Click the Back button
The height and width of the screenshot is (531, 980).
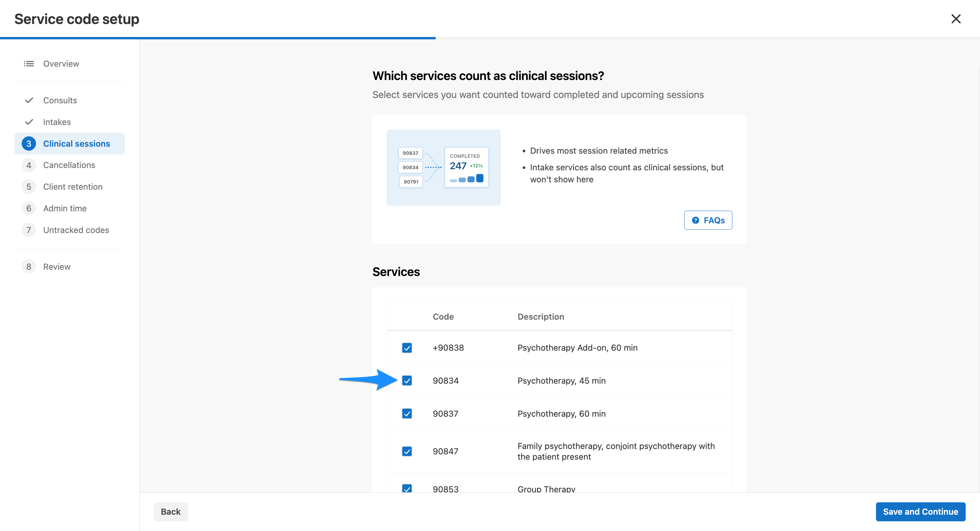point(170,512)
